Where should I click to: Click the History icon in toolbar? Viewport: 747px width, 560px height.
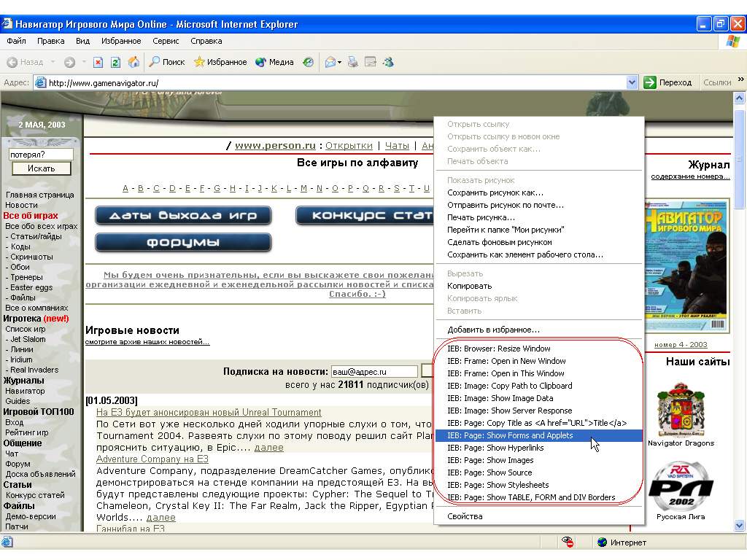(309, 62)
